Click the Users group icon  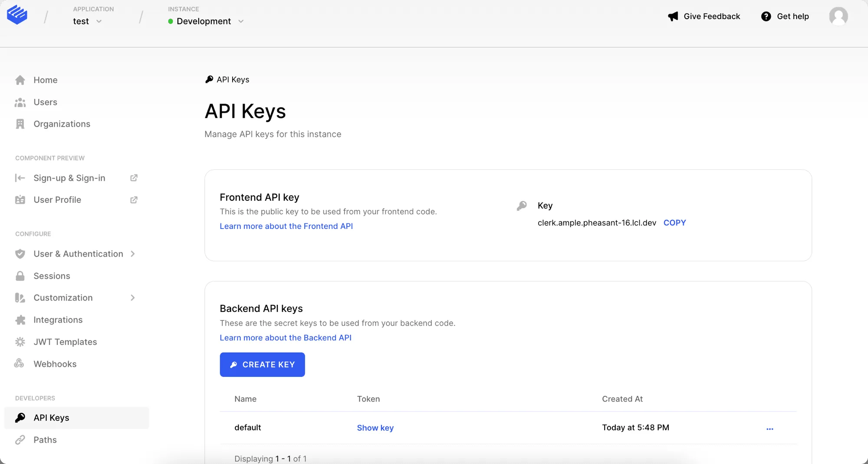(x=20, y=102)
